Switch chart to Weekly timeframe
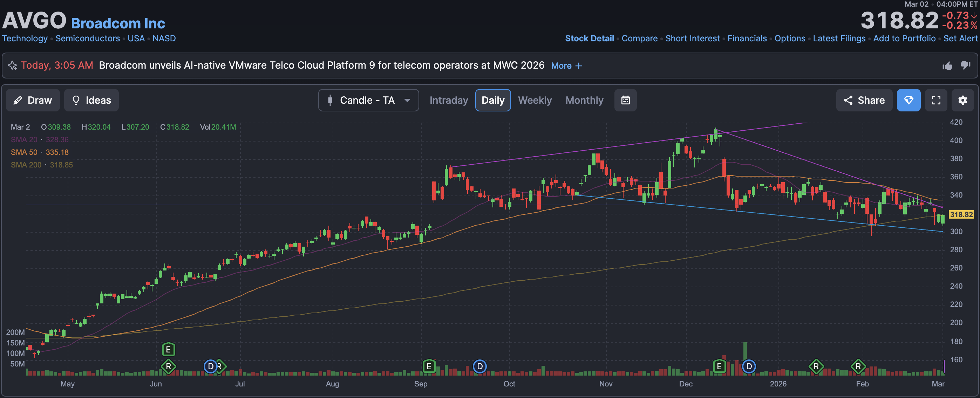Viewport: 980px width, 398px height. point(535,100)
